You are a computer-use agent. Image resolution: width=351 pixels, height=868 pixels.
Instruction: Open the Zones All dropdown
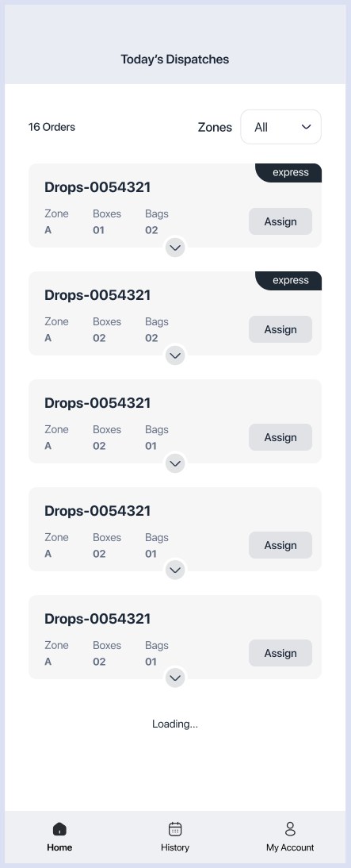point(280,127)
